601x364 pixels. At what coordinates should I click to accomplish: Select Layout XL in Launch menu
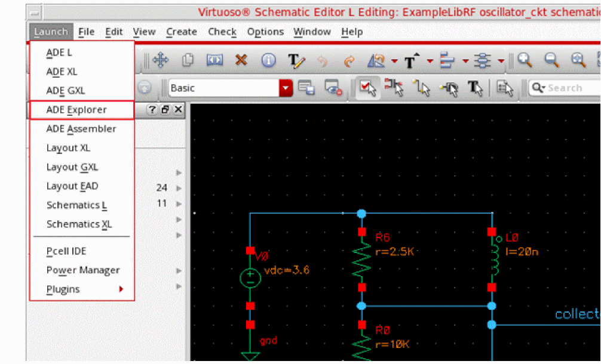click(x=68, y=148)
